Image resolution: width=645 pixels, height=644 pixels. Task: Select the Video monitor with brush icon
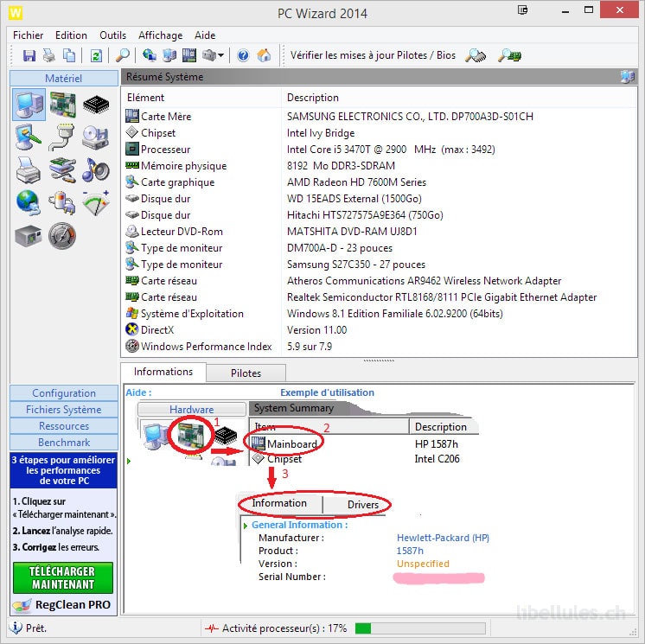tap(29, 137)
